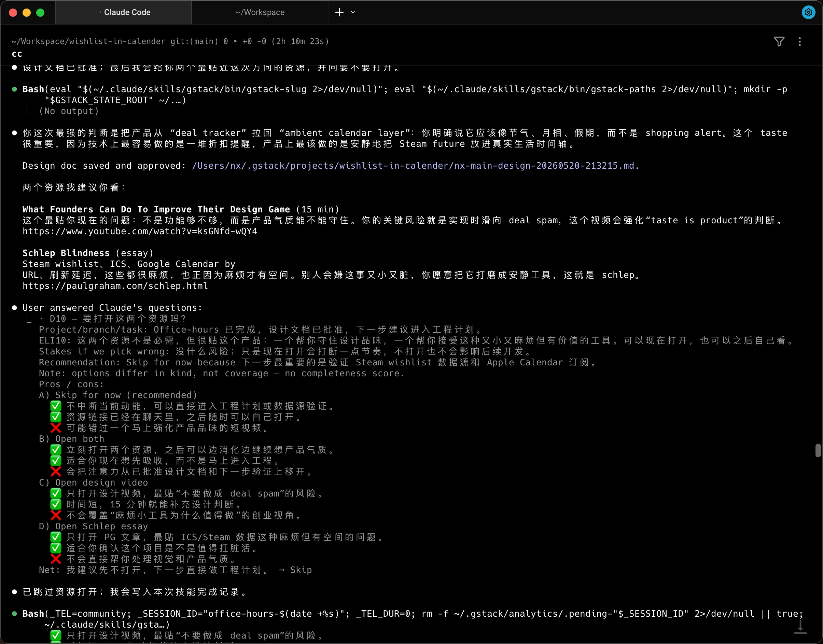This screenshot has height=644, width=823.
Task: Click the red close window button
Action: [13, 12]
